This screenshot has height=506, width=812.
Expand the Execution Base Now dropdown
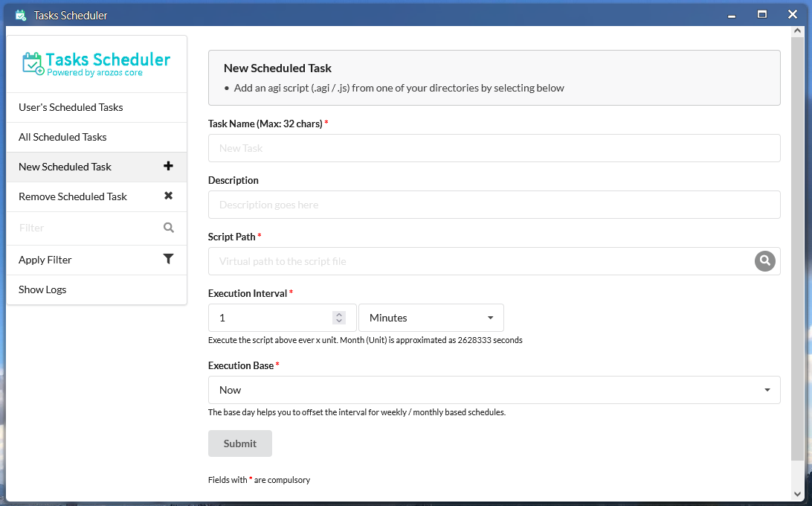click(x=494, y=390)
